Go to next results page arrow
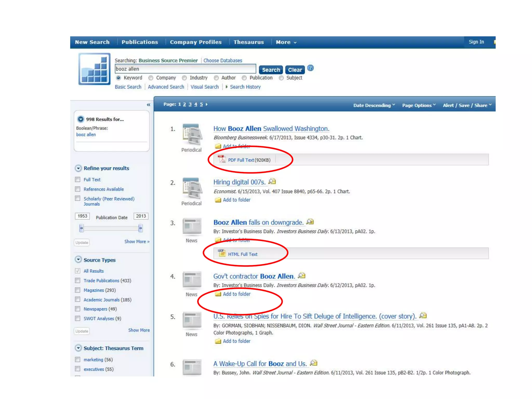The width and height of the screenshot is (532, 399). 207,104
